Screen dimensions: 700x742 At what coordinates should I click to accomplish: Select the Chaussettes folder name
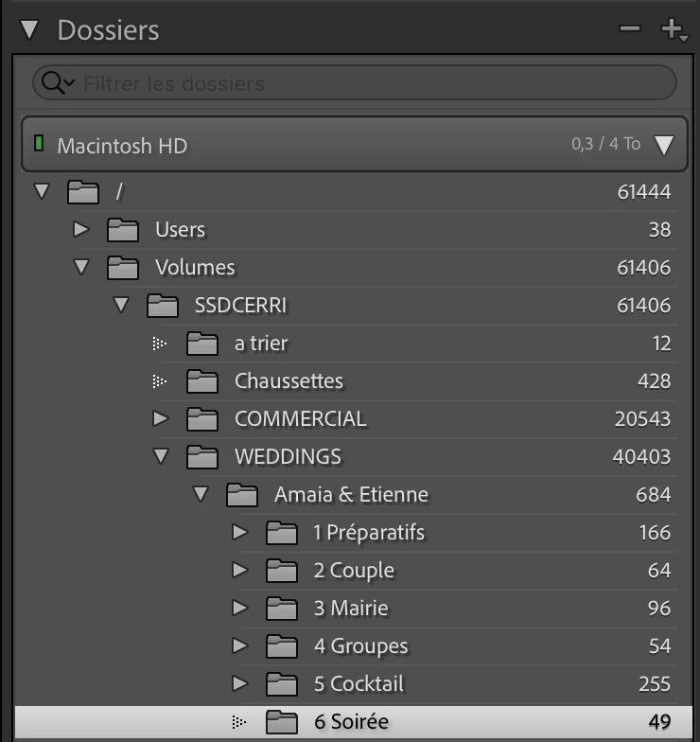coord(289,380)
